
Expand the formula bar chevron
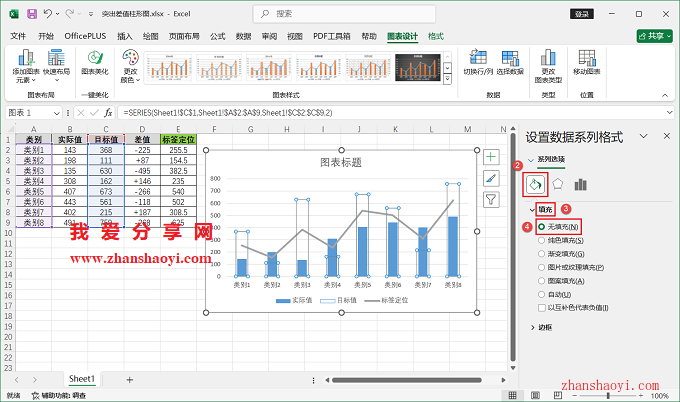(670, 113)
